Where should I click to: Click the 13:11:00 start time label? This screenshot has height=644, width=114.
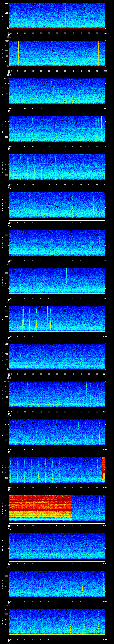click(9, 412)
